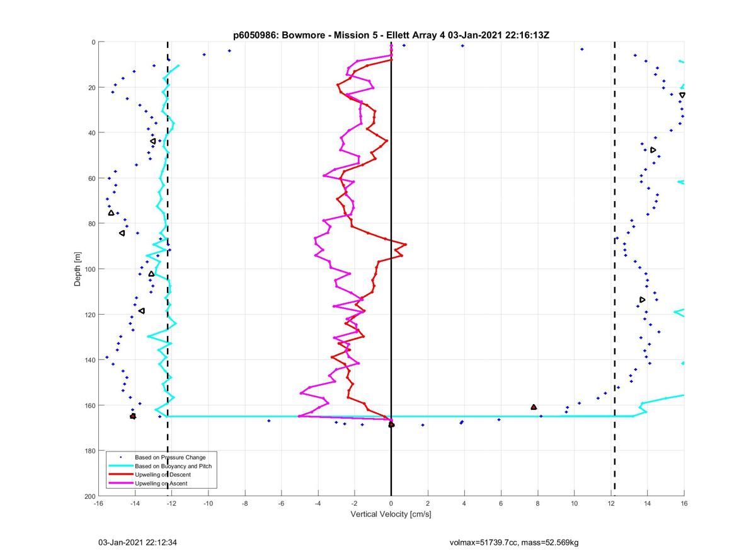Click the x-axis tick label '4'

click(464, 504)
